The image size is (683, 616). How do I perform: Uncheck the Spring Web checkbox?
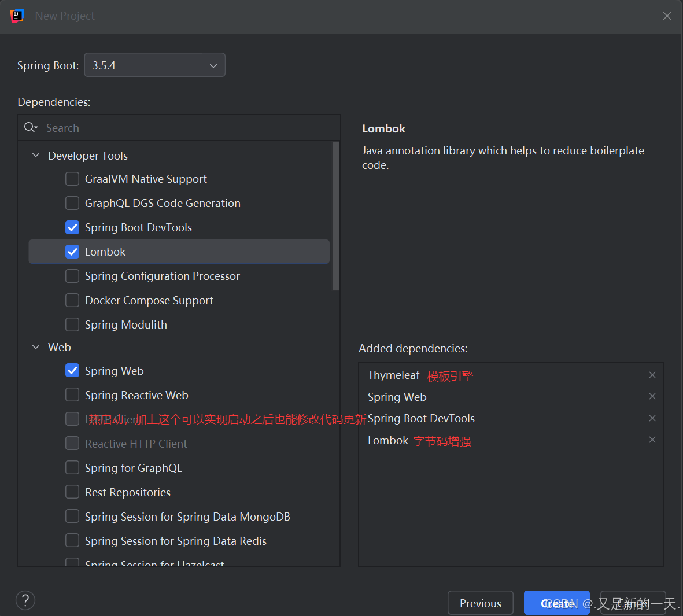tap(72, 371)
